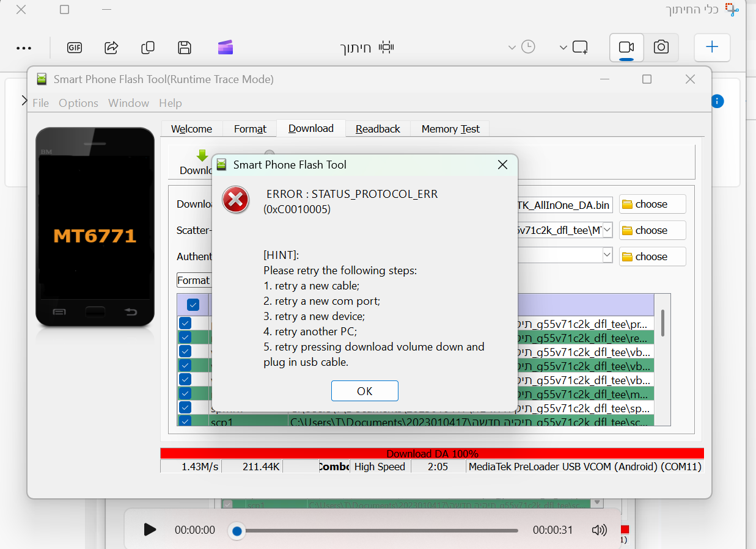
Task: Uncheck the first partition row checkbox
Action: point(185,323)
